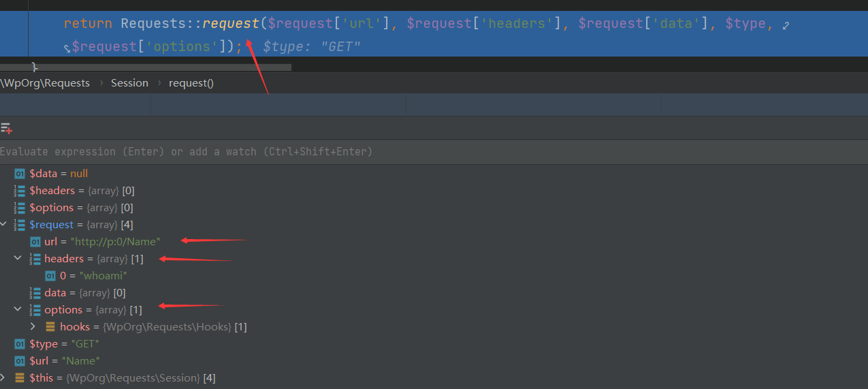Click the Evaluate expression input field

tap(434, 151)
